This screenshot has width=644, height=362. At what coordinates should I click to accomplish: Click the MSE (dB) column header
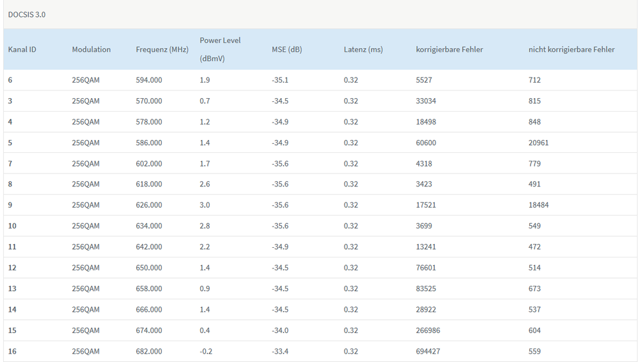tap(287, 50)
